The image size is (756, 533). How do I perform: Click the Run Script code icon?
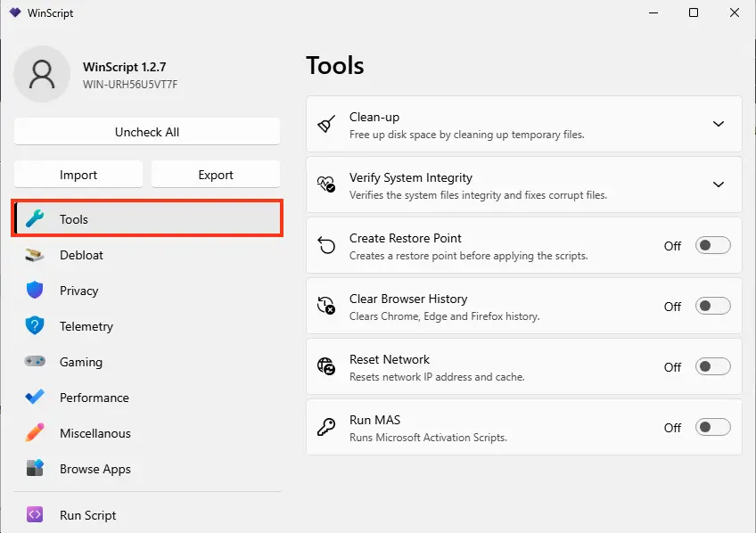point(35,514)
